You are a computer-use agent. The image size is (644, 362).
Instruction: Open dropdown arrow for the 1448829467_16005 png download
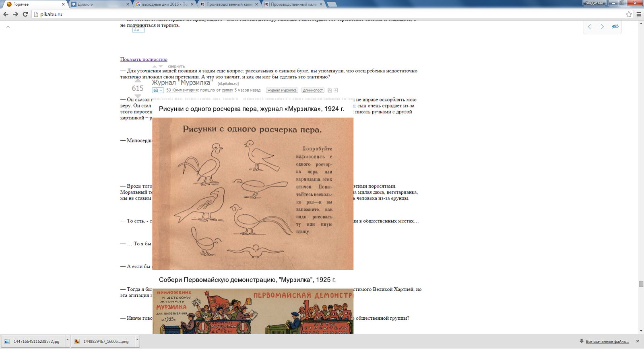click(137, 340)
